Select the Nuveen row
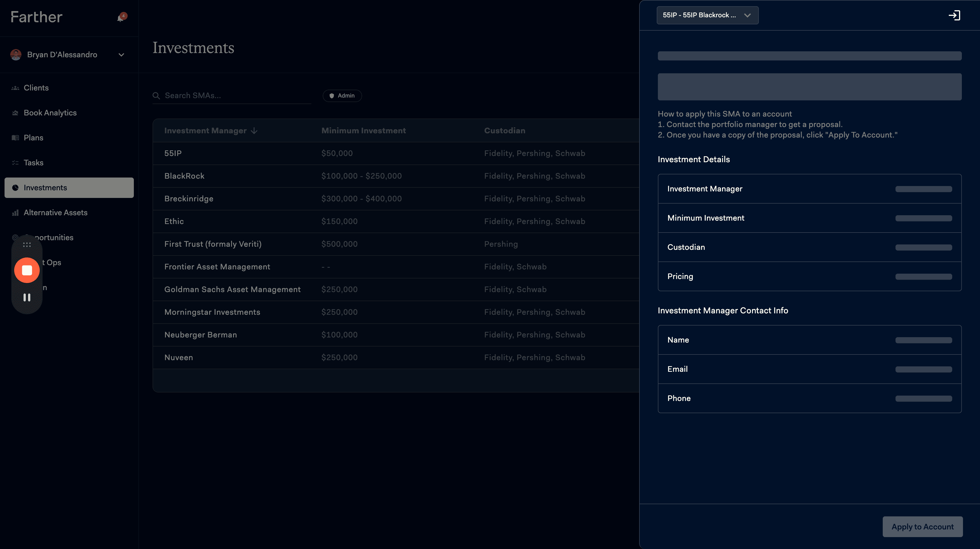Image resolution: width=980 pixels, height=549 pixels. tap(396, 358)
